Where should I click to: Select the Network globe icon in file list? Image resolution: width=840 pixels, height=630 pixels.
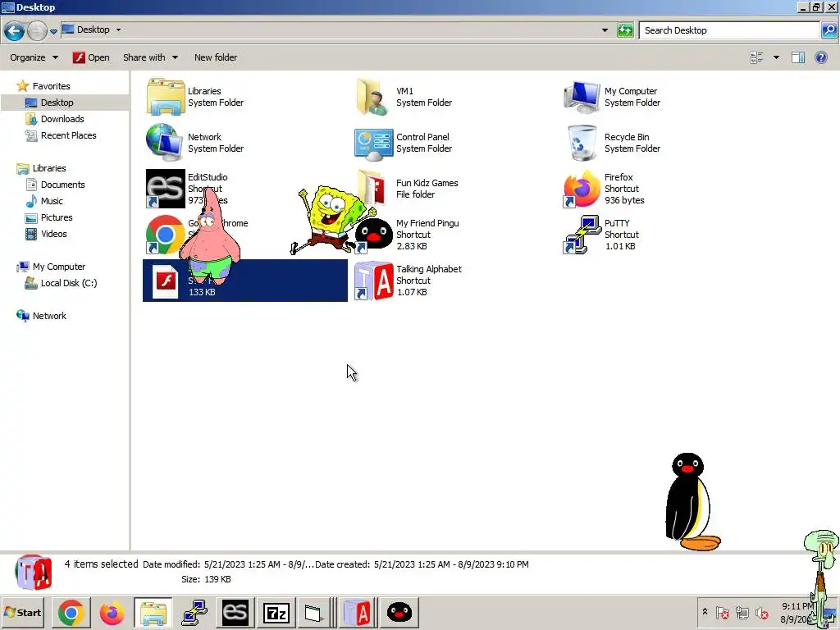[164, 143]
